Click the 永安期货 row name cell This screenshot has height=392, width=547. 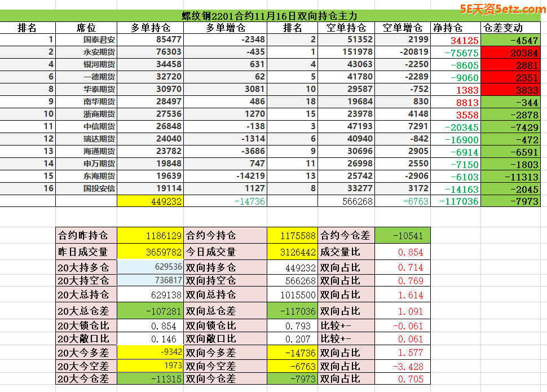coord(99,52)
